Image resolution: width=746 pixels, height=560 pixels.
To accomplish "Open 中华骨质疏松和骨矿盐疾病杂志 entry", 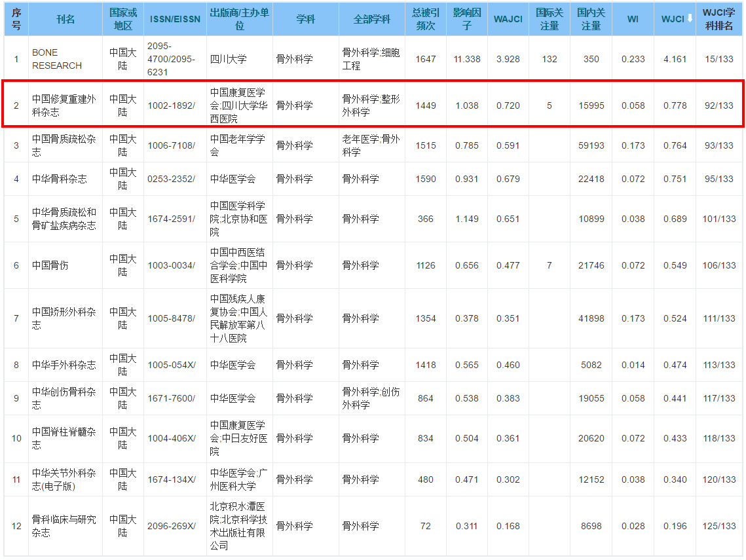I will coord(64,219).
